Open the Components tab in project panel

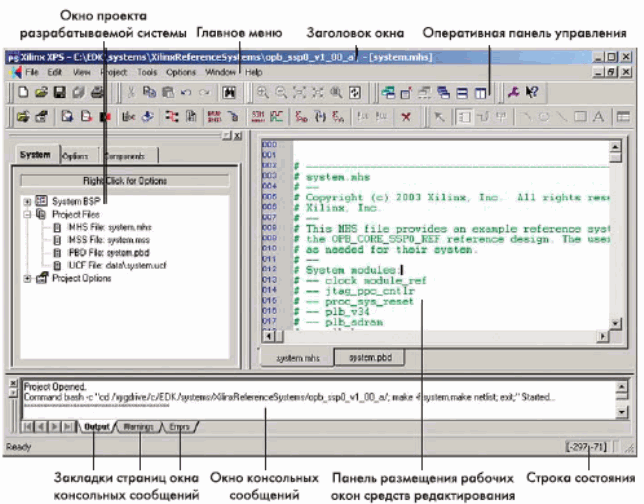point(127,156)
